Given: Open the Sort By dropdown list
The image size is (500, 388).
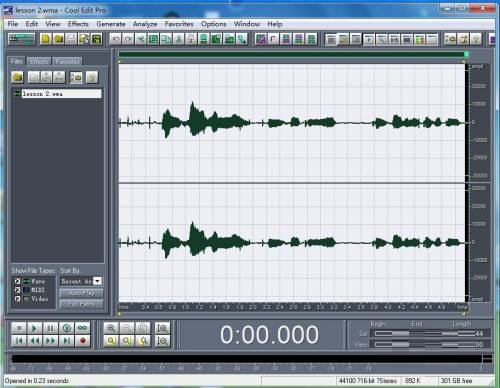Looking at the screenshot, I should tap(97, 281).
